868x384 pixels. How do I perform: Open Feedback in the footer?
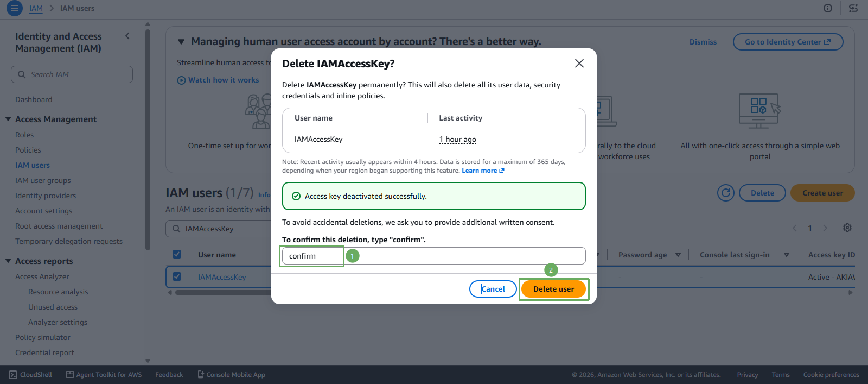pos(169,375)
